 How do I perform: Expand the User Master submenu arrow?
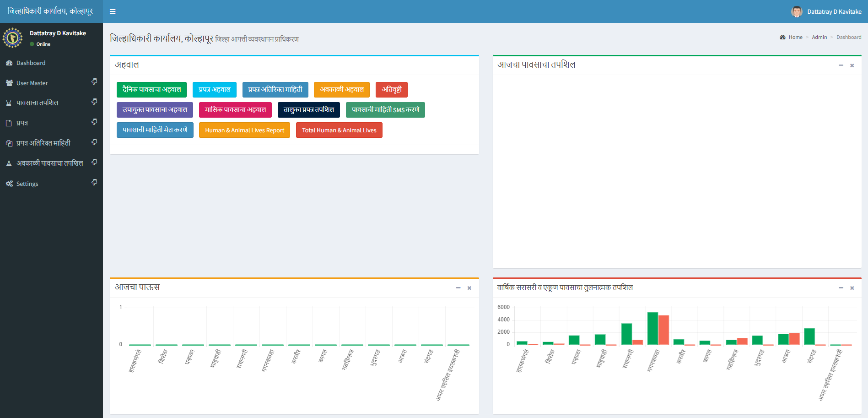pos(94,81)
